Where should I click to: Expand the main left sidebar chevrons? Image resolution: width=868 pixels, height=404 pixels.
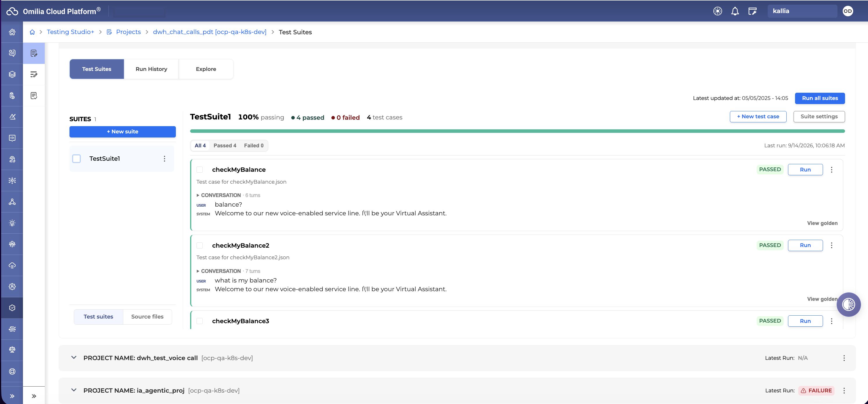(12, 396)
